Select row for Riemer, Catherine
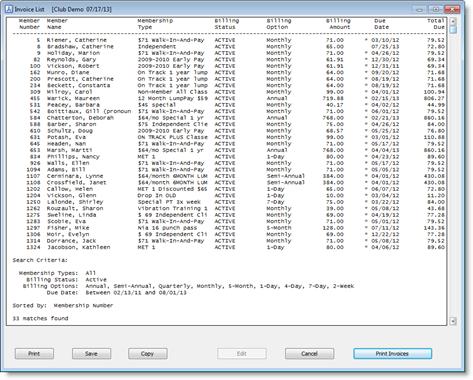This screenshot has width=473, height=380. [x=228, y=40]
